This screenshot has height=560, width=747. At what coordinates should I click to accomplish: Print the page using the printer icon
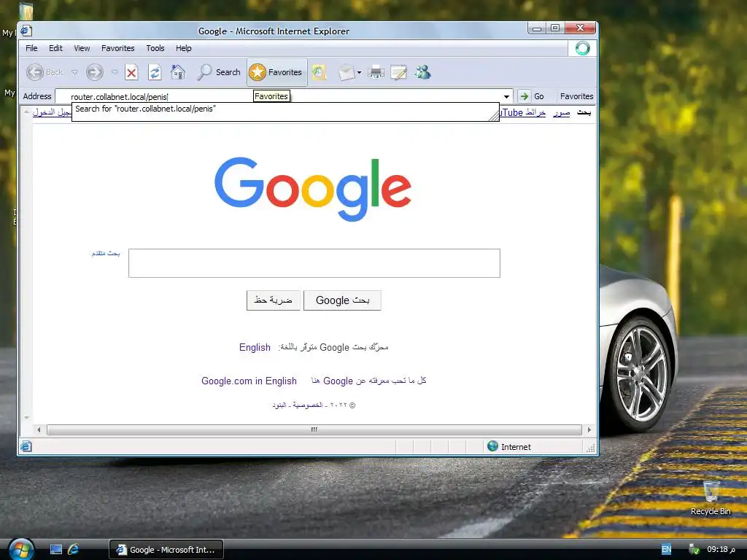[376, 72]
